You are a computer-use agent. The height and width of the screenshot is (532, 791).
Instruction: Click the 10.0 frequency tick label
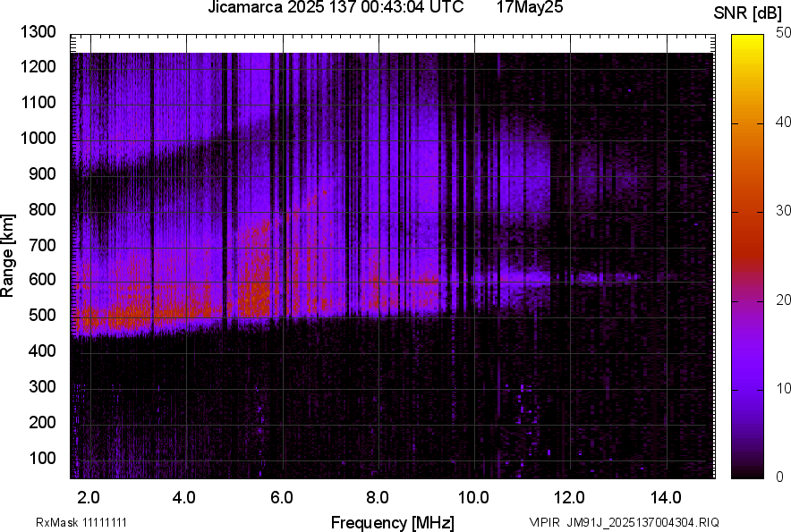tap(473, 497)
